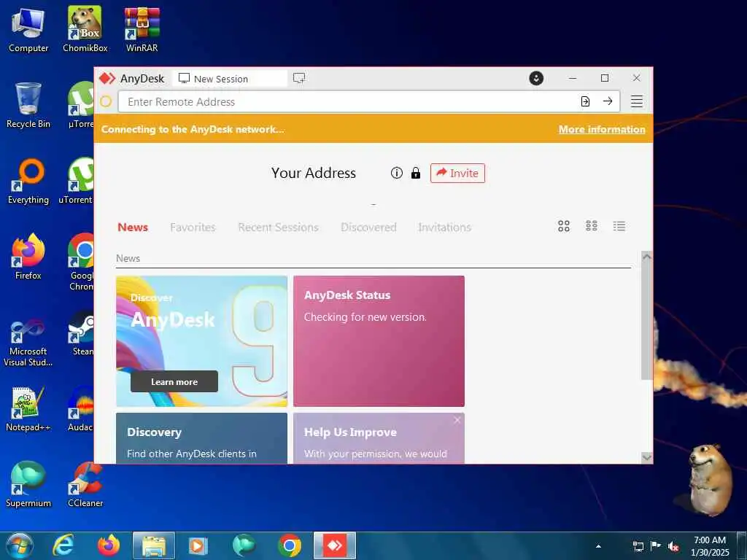Click the AnyDesk Status card

(x=379, y=341)
